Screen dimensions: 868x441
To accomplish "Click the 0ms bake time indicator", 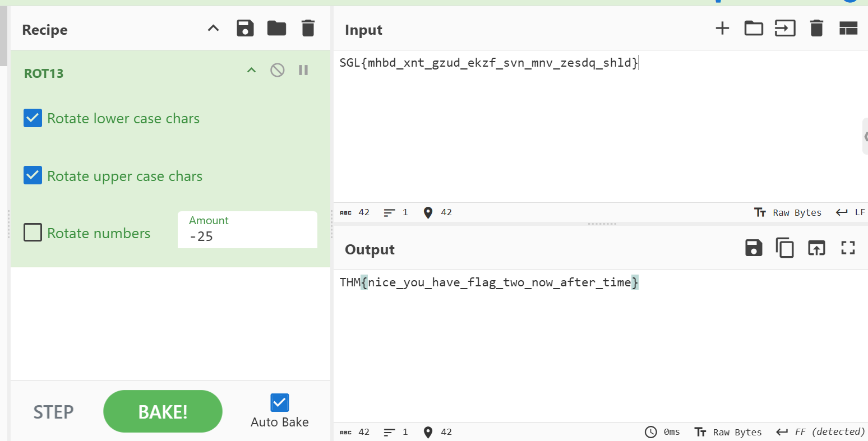I will 662,432.
